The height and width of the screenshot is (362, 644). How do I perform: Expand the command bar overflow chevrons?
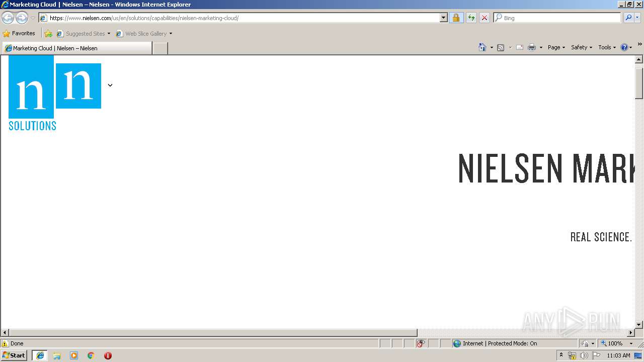click(x=639, y=45)
